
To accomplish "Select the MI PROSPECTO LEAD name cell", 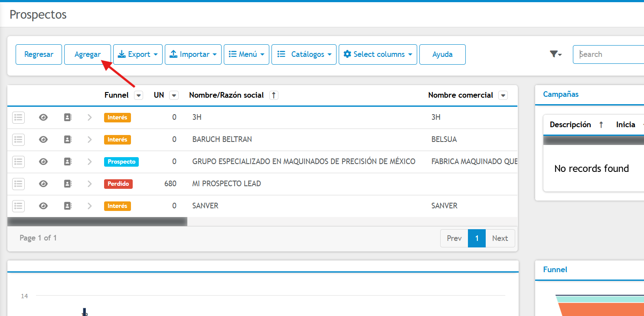I will coord(226,184).
